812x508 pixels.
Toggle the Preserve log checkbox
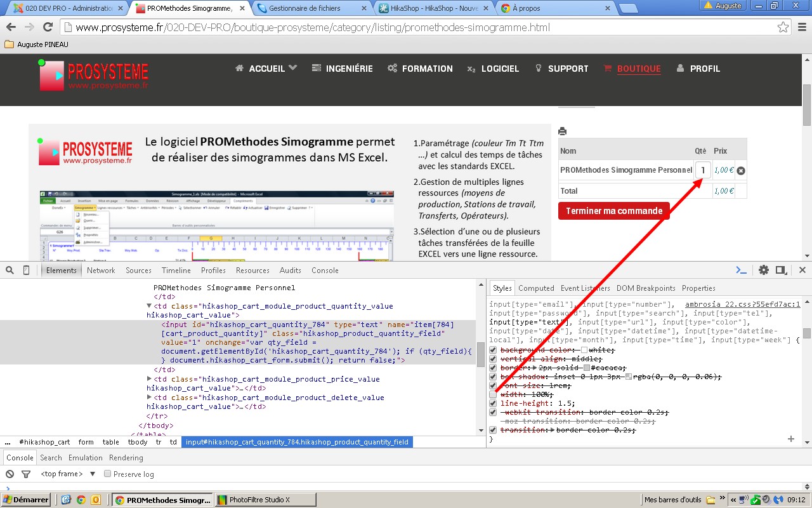click(108, 474)
